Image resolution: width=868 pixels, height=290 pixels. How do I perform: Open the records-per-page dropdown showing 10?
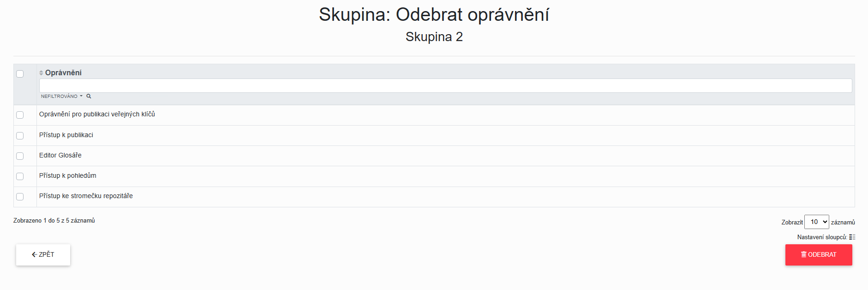point(816,222)
